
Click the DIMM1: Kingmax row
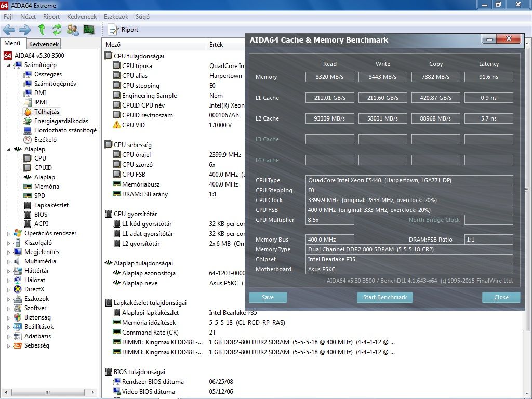254,342
